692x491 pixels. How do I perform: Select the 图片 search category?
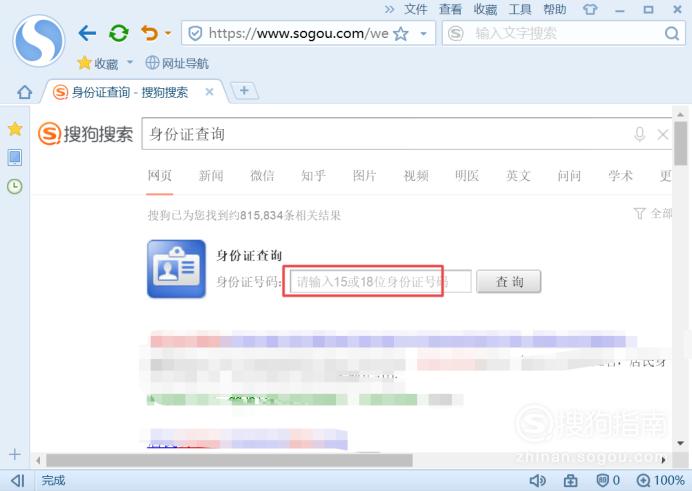click(365, 176)
